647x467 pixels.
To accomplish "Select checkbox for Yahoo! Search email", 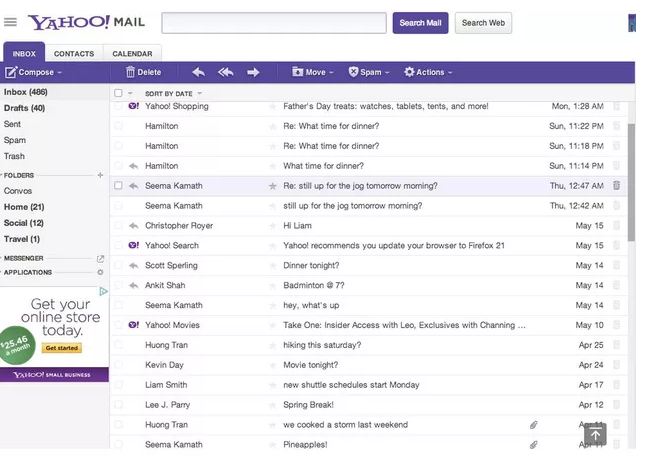I will 118,245.
